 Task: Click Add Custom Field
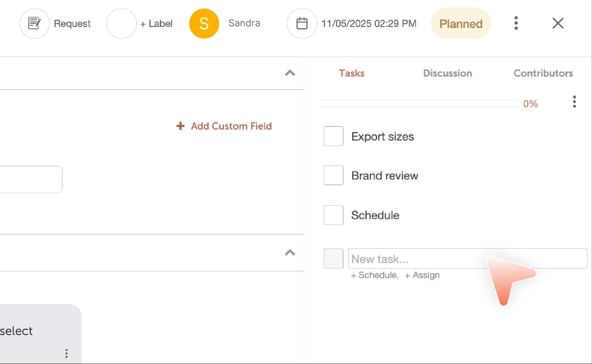(224, 126)
